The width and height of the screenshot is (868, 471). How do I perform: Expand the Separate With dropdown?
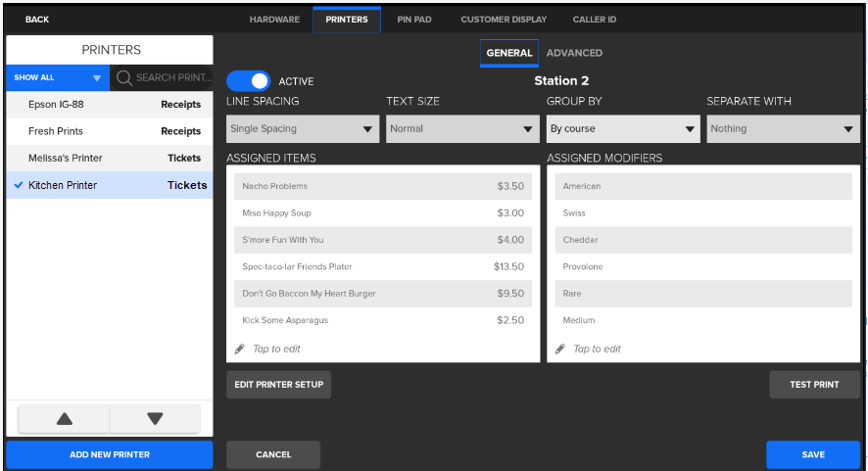[x=783, y=128]
